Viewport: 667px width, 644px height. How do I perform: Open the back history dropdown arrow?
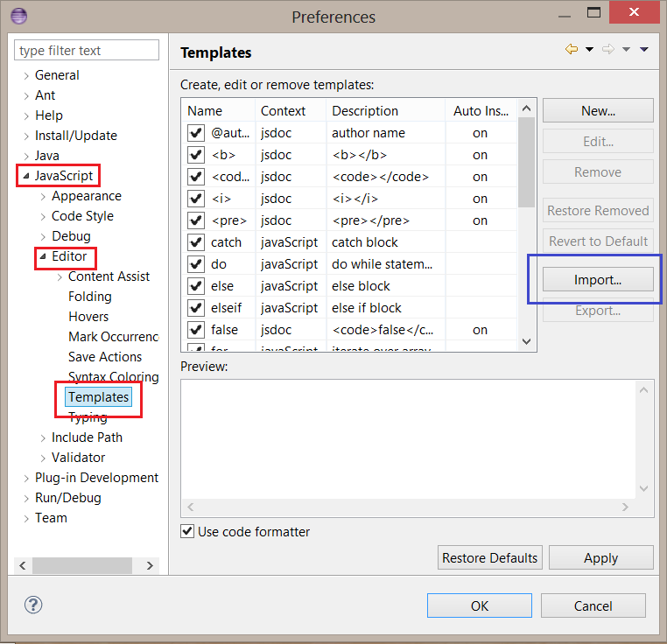589,50
